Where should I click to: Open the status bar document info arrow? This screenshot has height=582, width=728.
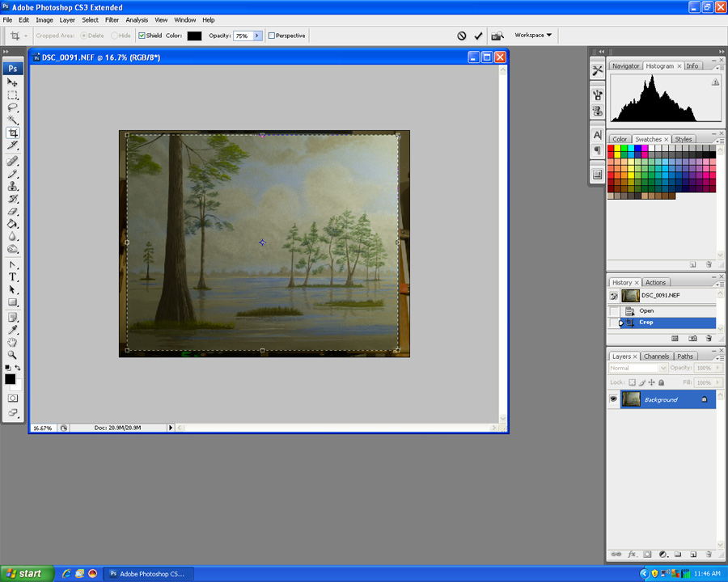pos(171,428)
